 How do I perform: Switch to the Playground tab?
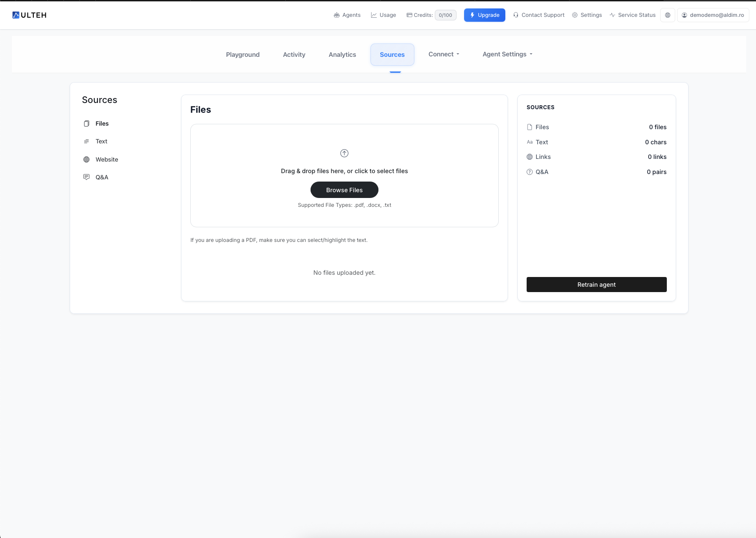point(243,55)
